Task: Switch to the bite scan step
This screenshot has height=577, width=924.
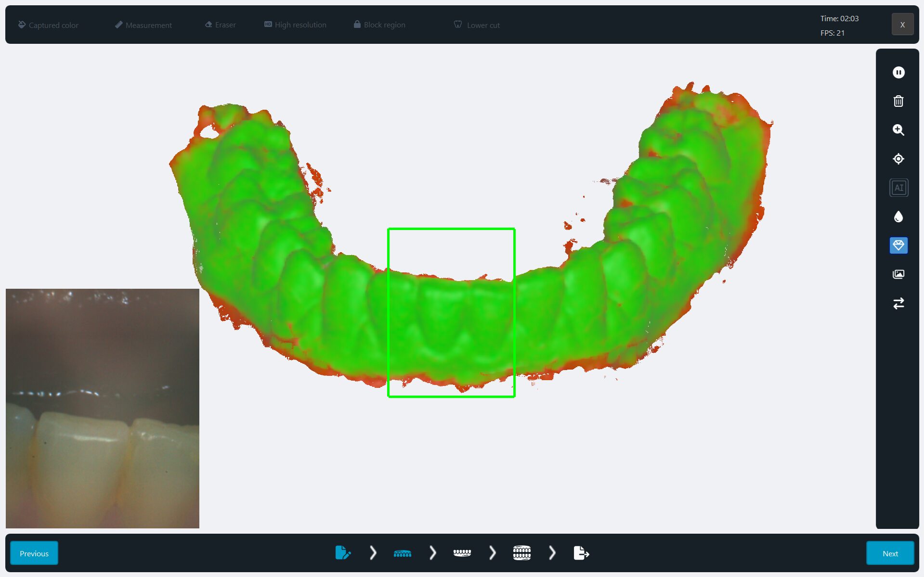Action: (521, 553)
